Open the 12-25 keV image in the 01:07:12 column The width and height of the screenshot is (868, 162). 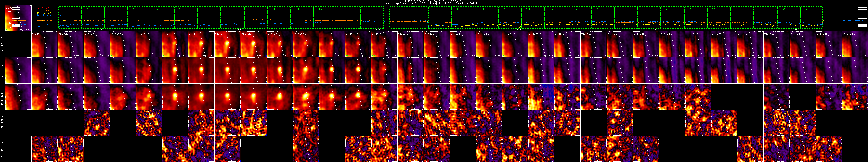pos(253,96)
